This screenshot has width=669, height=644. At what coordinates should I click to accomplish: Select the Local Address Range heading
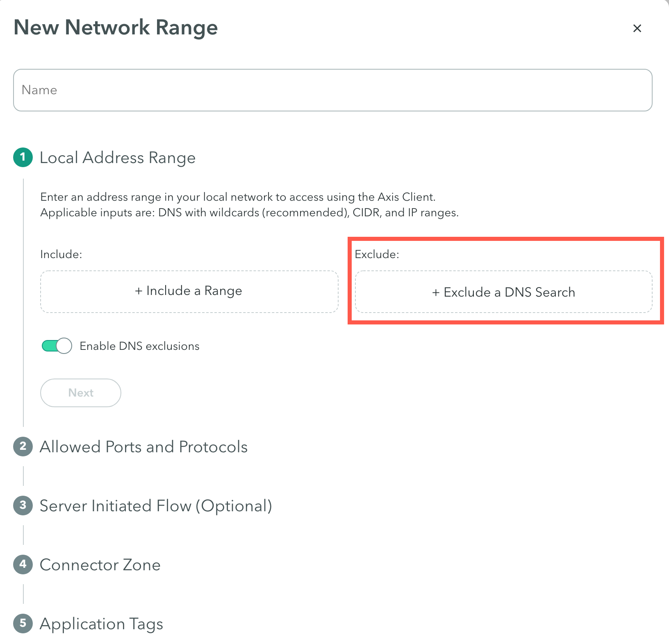tap(118, 158)
